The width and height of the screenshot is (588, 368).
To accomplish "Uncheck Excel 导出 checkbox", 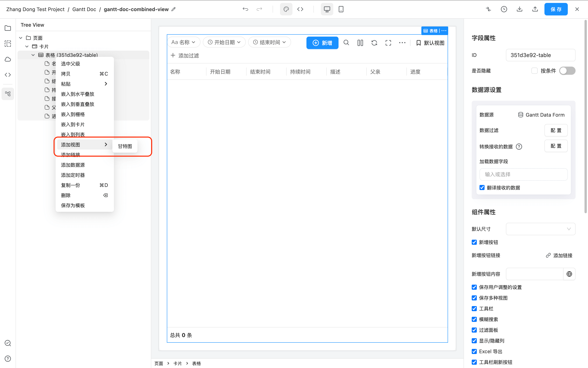I will pyautogui.click(x=474, y=351).
